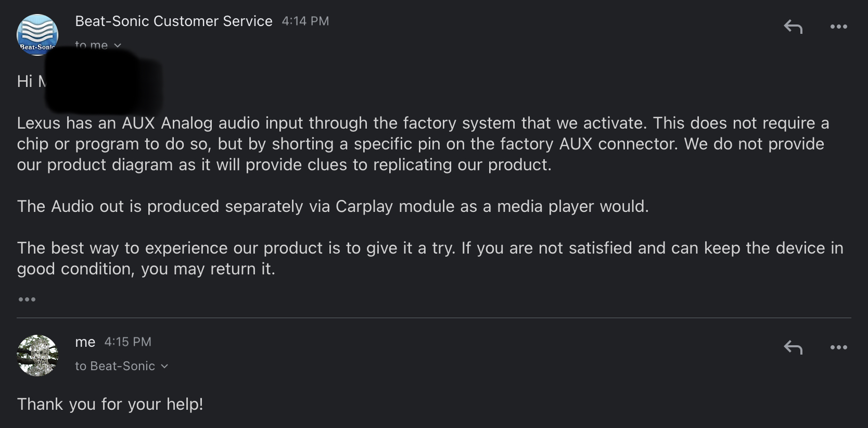
Task: Click the 'to Beat-Sonic' recipient label
Action: 115,366
